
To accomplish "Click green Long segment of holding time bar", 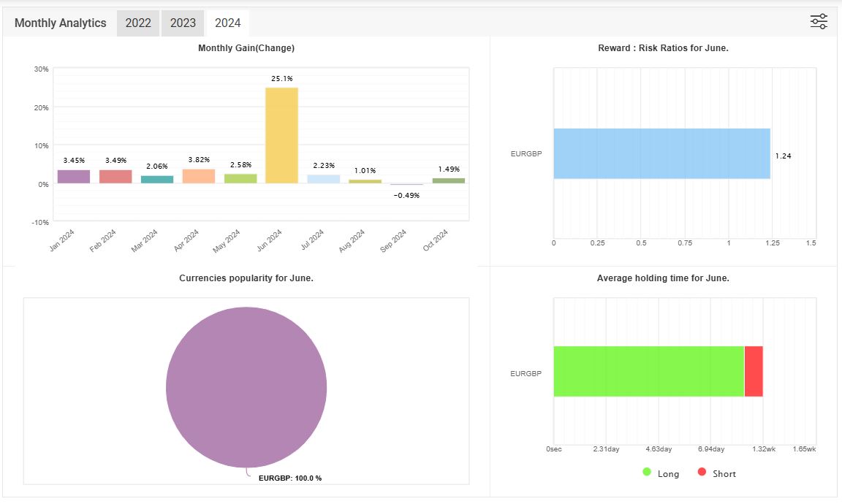I will (x=648, y=371).
